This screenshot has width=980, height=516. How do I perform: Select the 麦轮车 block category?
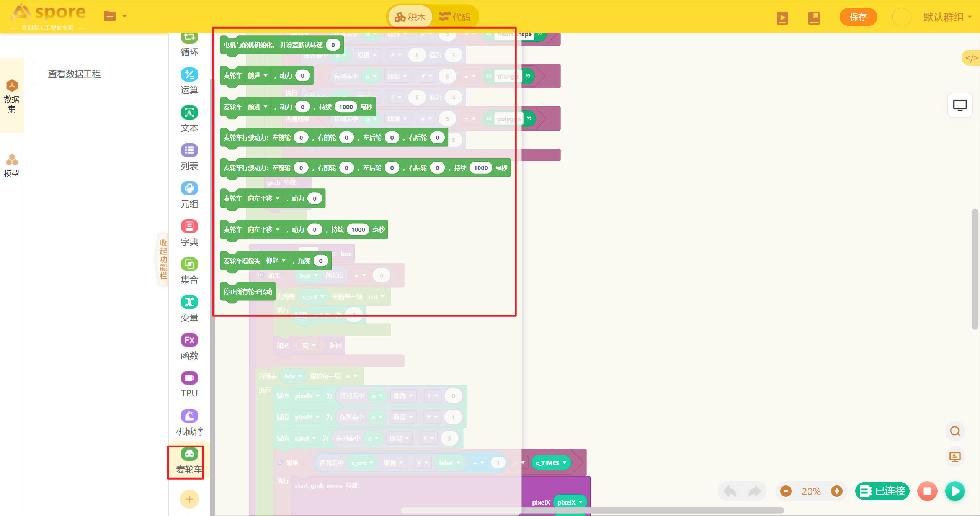[x=189, y=461]
